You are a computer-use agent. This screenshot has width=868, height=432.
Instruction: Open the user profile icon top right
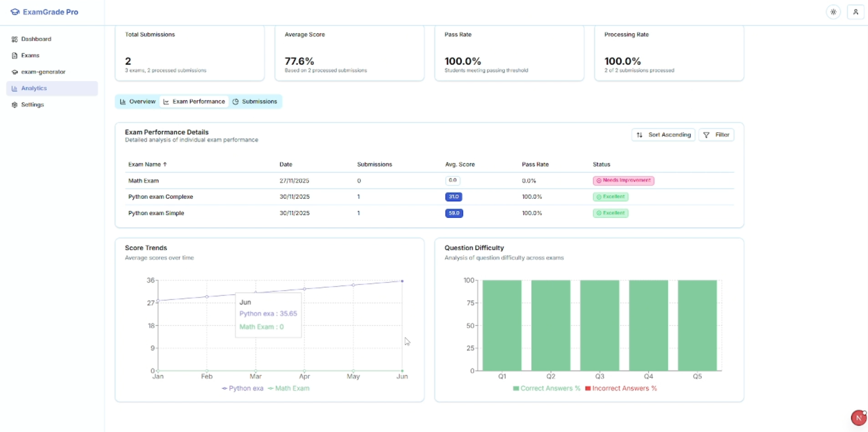856,12
